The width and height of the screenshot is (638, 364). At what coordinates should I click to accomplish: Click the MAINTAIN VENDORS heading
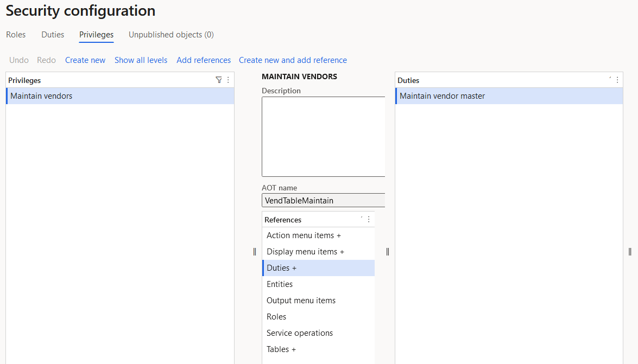pyautogui.click(x=300, y=76)
